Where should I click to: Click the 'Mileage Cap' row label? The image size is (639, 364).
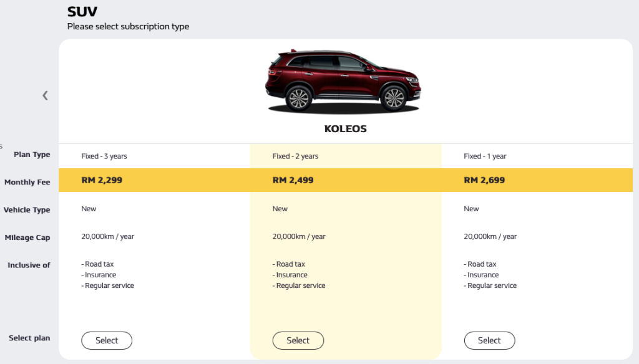27,237
